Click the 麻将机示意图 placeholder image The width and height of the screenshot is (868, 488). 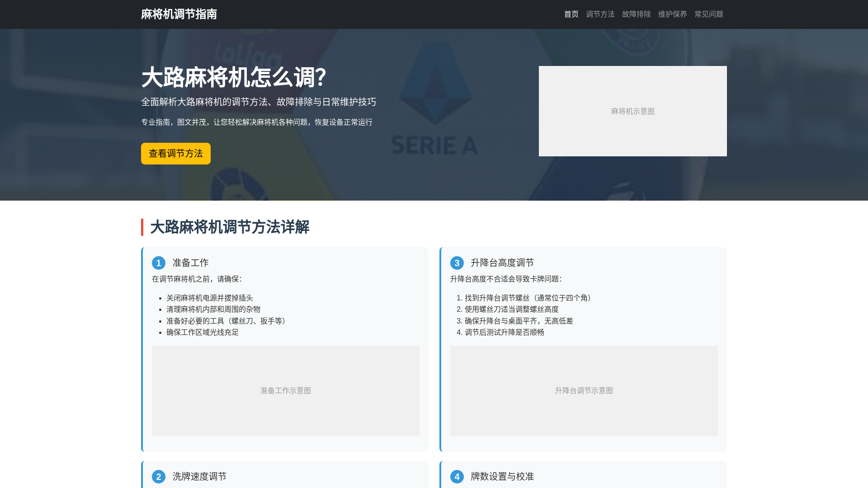[x=633, y=111]
